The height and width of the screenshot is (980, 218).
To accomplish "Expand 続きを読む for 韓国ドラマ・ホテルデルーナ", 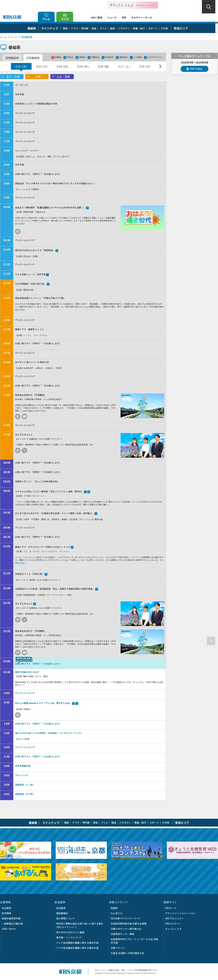I will (x=20, y=563).
